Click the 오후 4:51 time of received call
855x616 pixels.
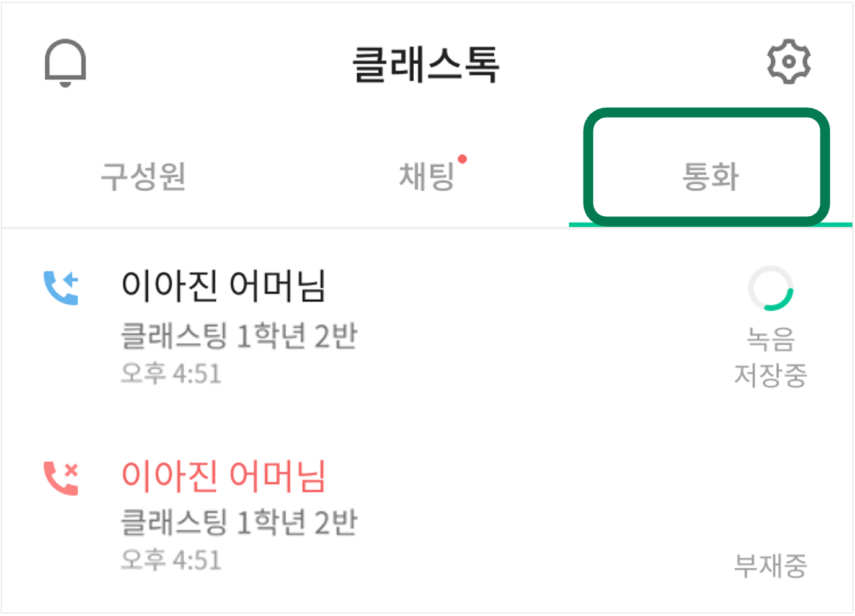point(171,374)
